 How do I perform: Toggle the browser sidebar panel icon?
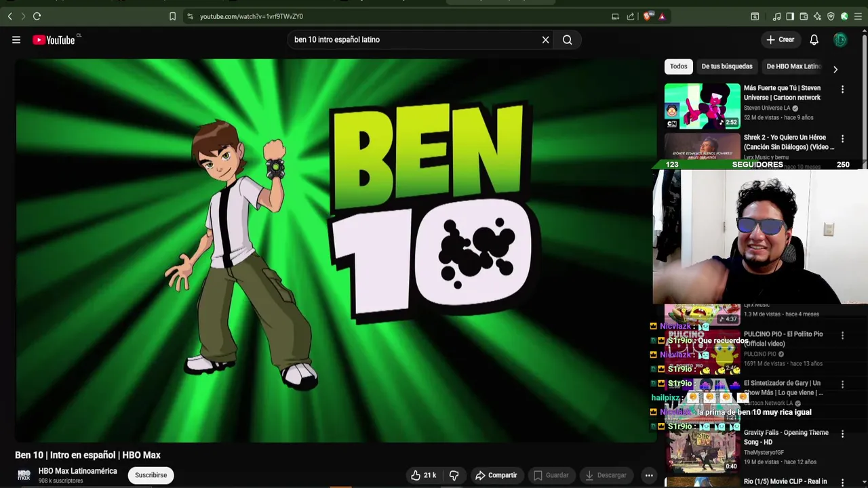click(x=790, y=16)
